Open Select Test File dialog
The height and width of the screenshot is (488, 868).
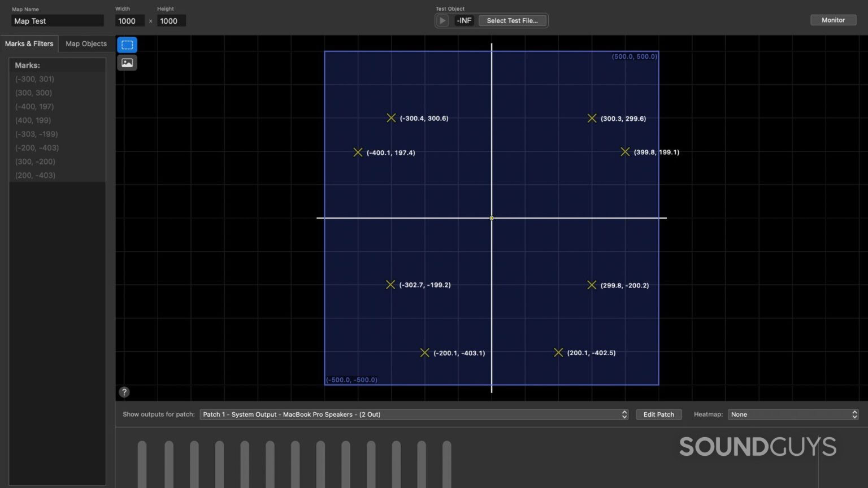click(512, 20)
